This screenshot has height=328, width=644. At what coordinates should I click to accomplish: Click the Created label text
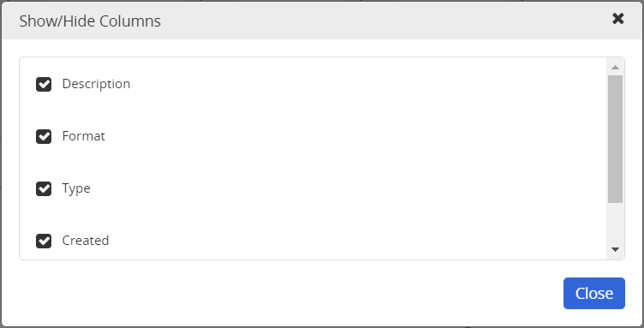coord(86,241)
